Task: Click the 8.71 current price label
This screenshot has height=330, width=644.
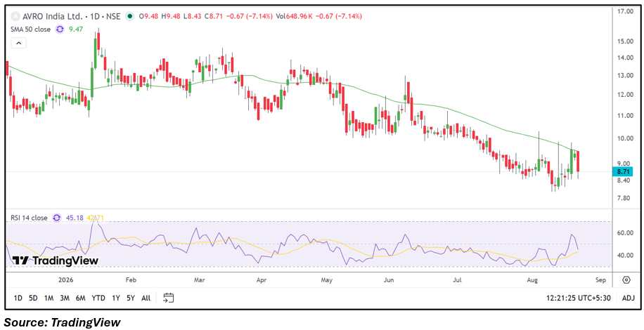Action: point(623,171)
